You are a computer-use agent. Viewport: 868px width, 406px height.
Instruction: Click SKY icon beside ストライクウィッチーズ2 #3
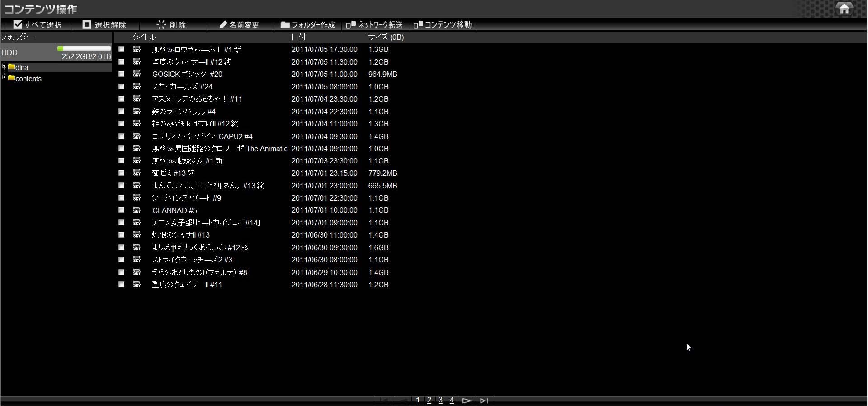point(137,259)
